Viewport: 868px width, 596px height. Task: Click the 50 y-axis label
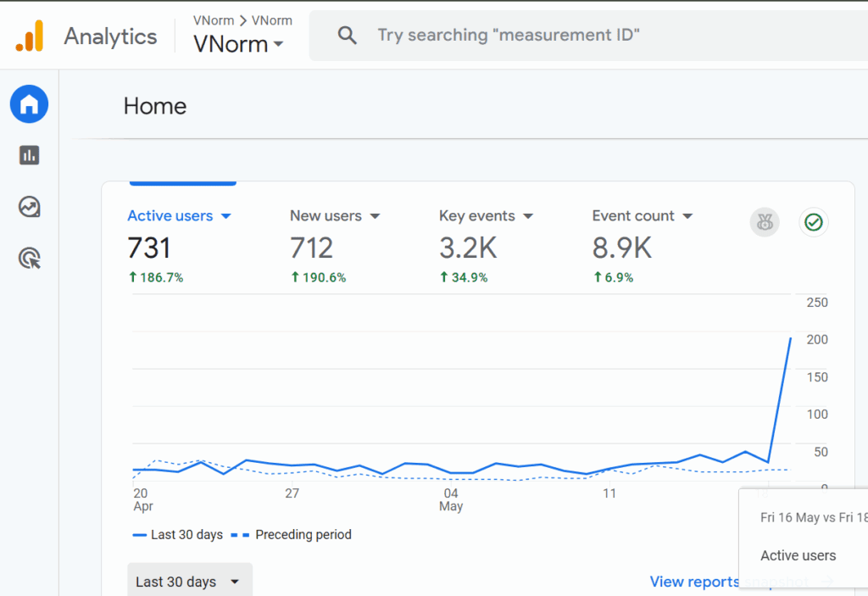point(821,452)
